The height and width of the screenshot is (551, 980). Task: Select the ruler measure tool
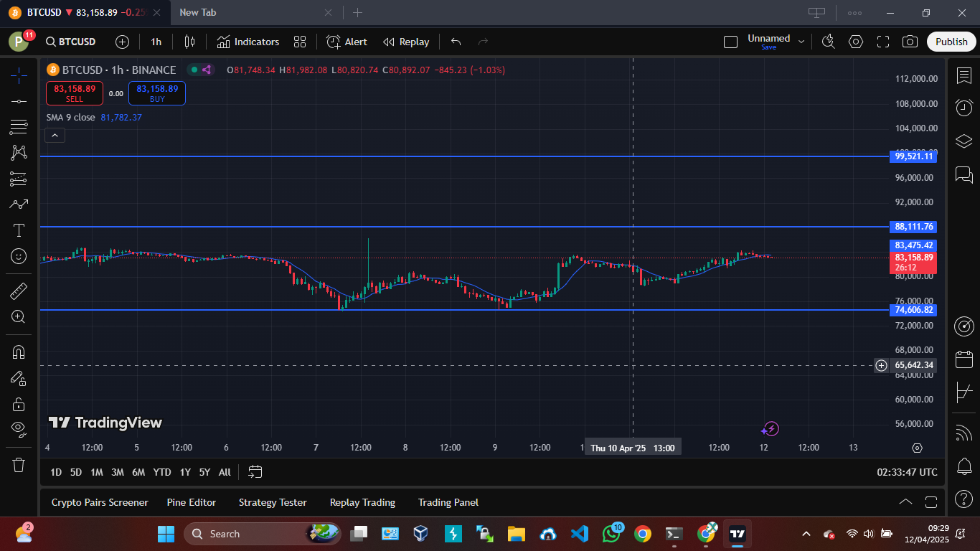(19, 291)
